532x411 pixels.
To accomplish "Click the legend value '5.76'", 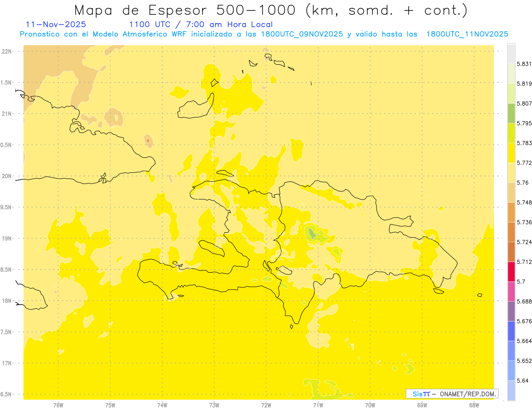I will pyautogui.click(x=523, y=183).
